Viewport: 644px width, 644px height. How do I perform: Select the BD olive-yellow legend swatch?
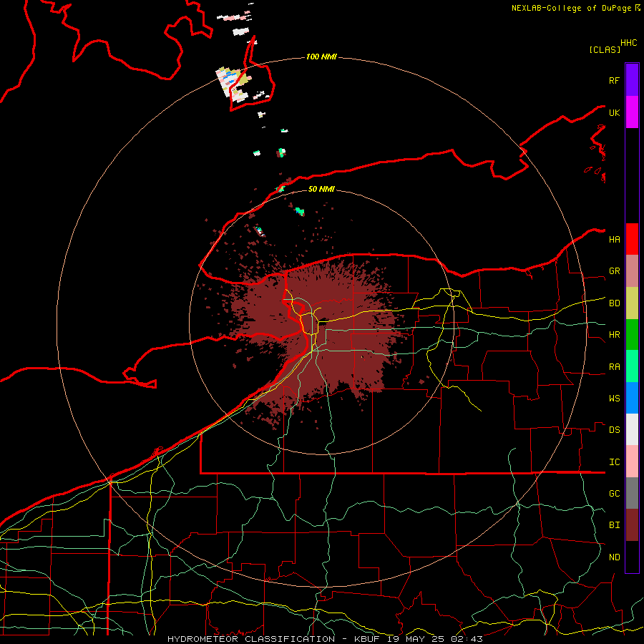632,303
